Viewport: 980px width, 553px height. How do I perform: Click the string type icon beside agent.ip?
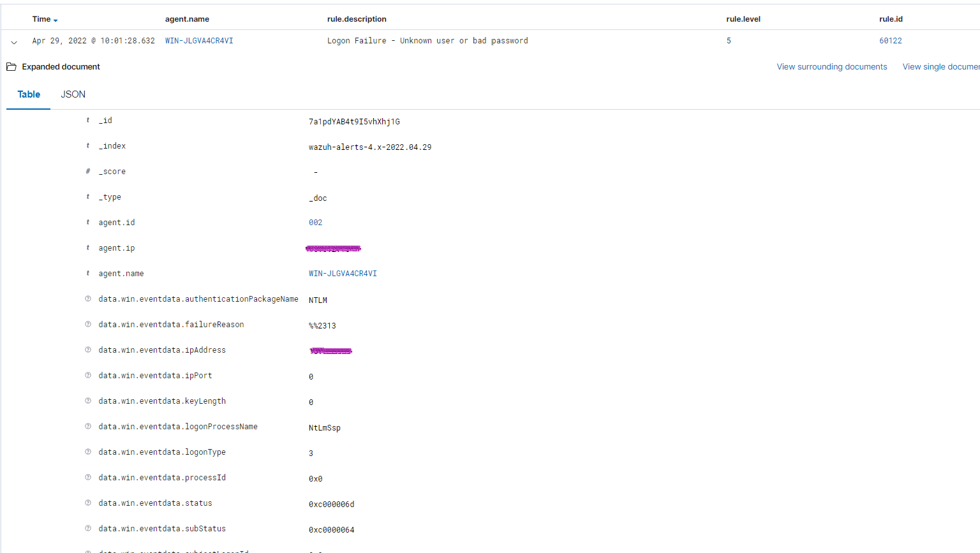[x=87, y=247]
